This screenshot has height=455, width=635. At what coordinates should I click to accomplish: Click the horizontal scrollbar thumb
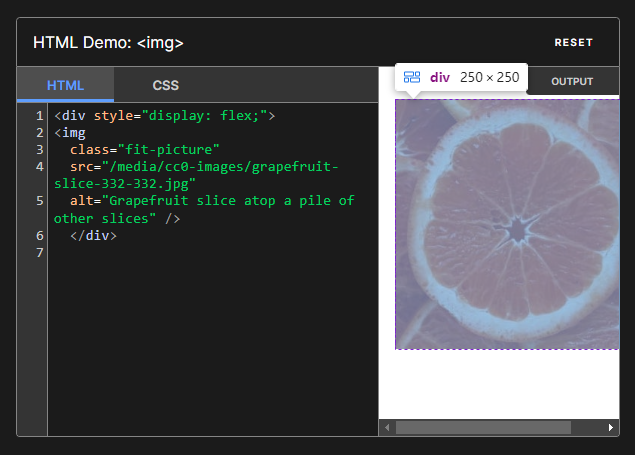[483, 428]
